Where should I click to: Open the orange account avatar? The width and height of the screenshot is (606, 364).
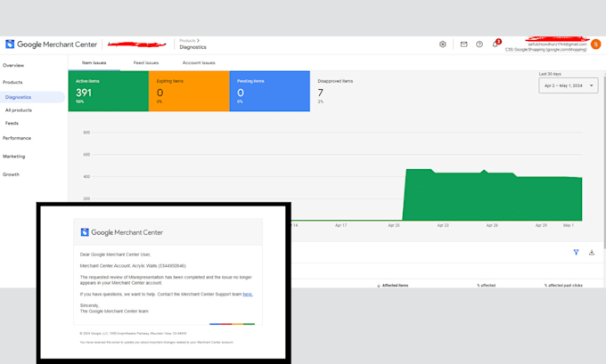(x=595, y=44)
